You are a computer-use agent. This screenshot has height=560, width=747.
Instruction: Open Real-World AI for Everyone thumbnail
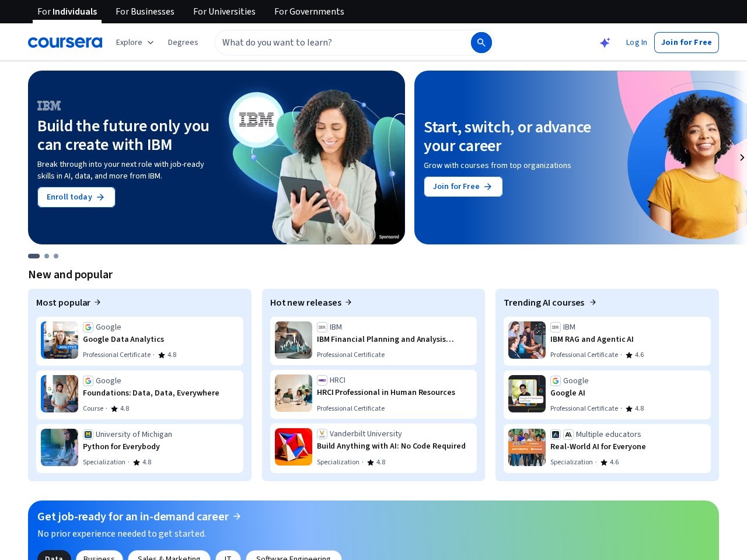tap(527, 447)
